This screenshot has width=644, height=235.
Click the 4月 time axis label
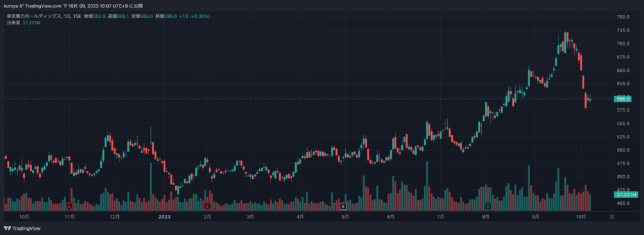pyautogui.click(x=300, y=217)
